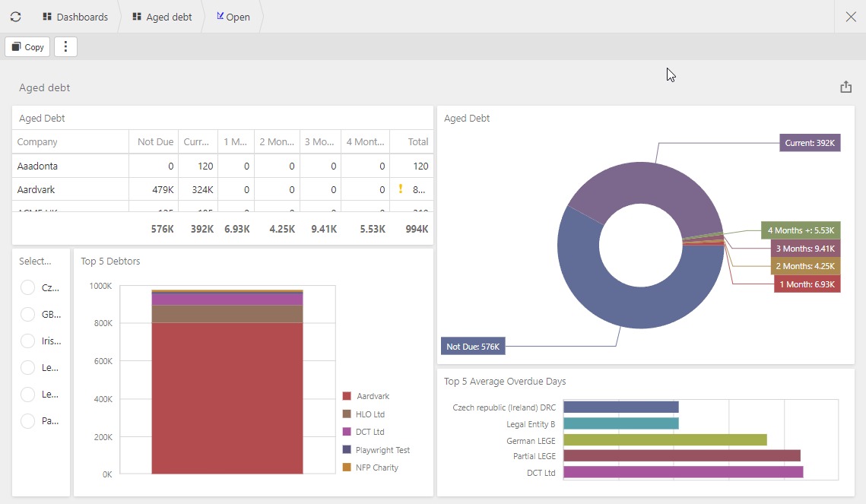Click the Current: 392K donut label
Screen dimensions: 866x504
pos(810,142)
